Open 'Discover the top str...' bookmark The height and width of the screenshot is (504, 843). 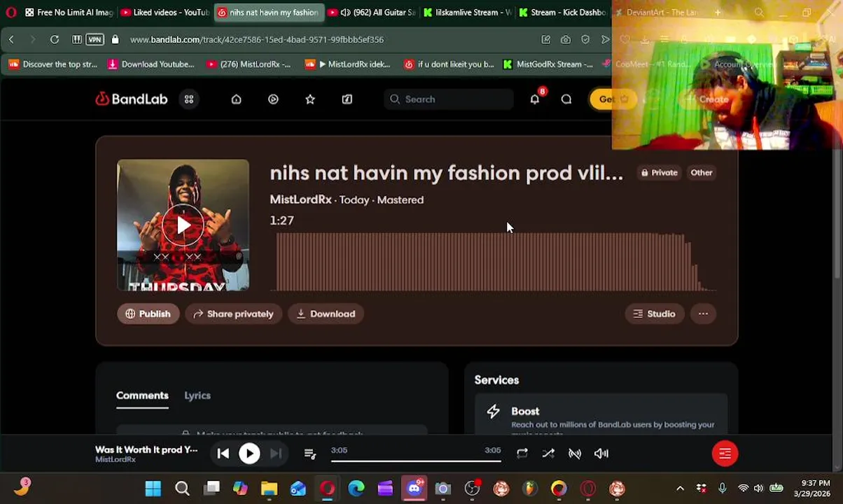pos(53,64)
